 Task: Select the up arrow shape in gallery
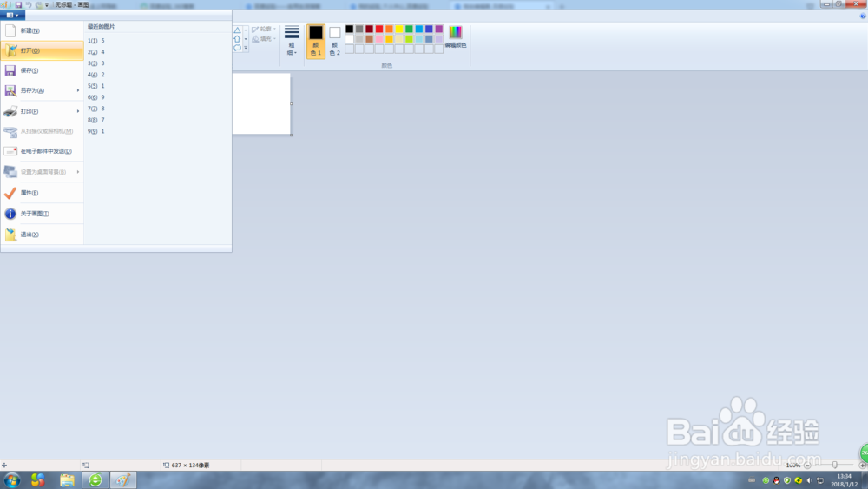coord(238,39)
